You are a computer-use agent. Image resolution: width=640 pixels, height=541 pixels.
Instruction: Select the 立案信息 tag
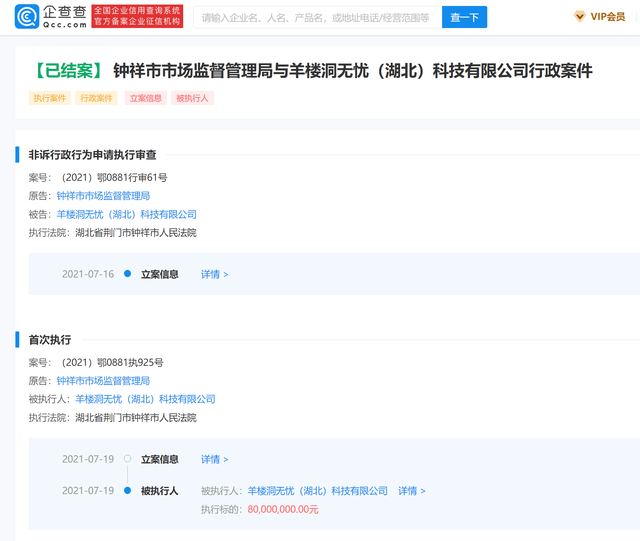tap(145, 98)
